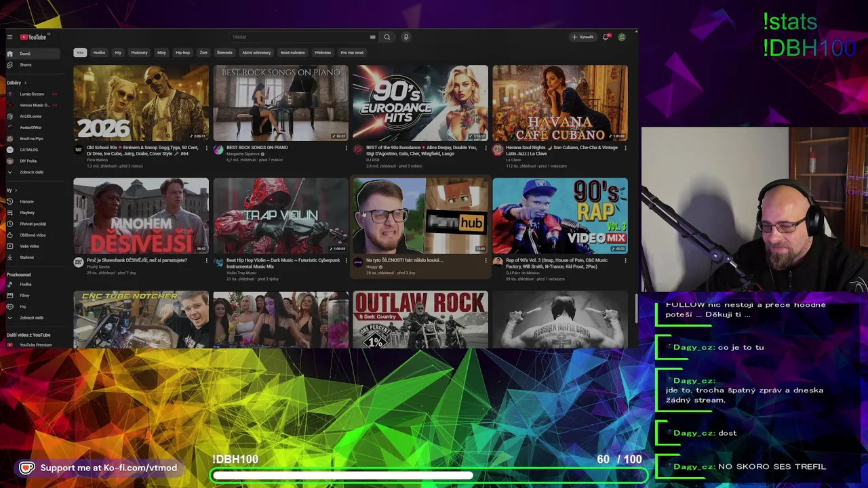Screen dimensions: 868x488
Task: Open Bratři na Plyn subscription channel
Action: pos(33,138)
